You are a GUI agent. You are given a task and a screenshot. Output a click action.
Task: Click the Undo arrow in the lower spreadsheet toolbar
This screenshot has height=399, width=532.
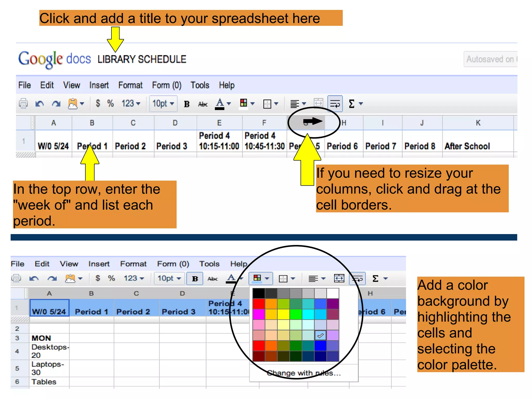[x=34, y=279]
